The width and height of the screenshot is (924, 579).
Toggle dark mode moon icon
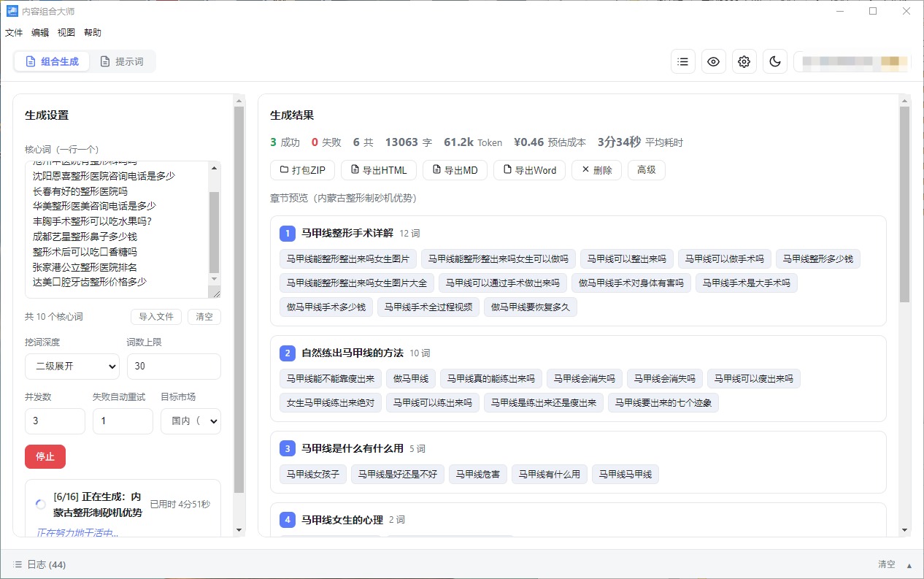(775, 61)
